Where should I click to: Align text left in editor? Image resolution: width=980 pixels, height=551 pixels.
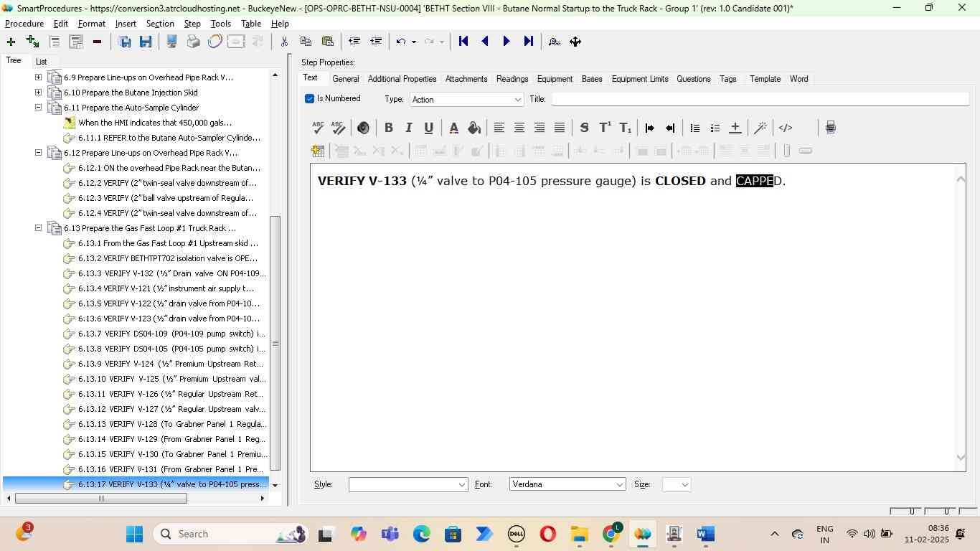(499, 128)
